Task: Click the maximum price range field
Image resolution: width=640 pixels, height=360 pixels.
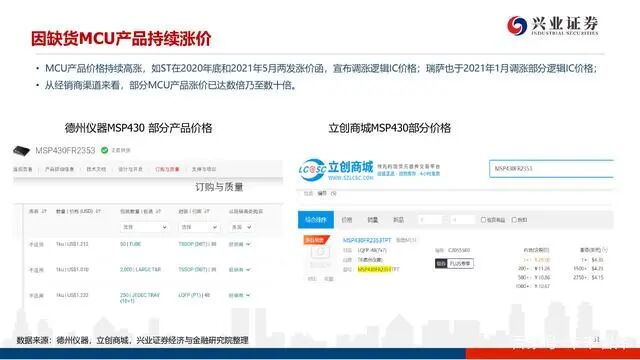Action: coord(463,220)
